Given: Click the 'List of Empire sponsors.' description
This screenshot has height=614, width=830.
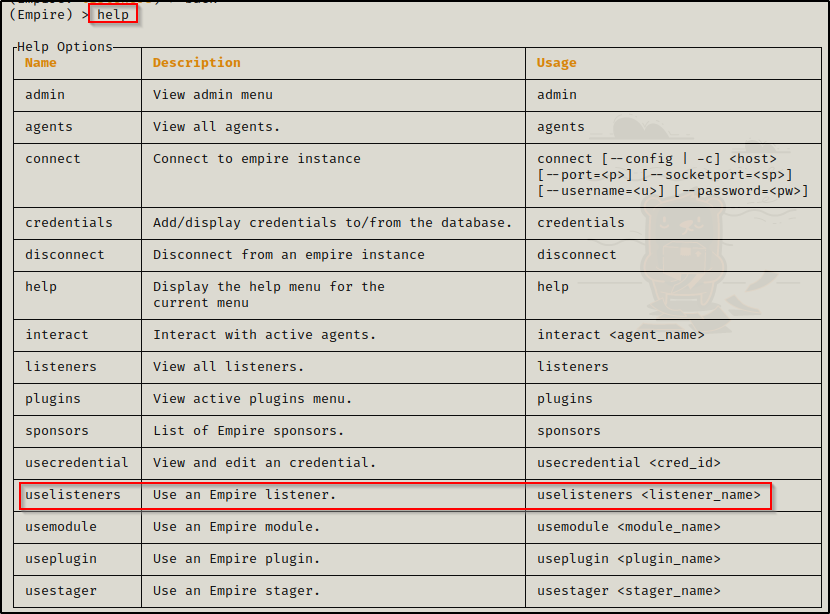Looking at the screenshot, I should click(248, 431).
